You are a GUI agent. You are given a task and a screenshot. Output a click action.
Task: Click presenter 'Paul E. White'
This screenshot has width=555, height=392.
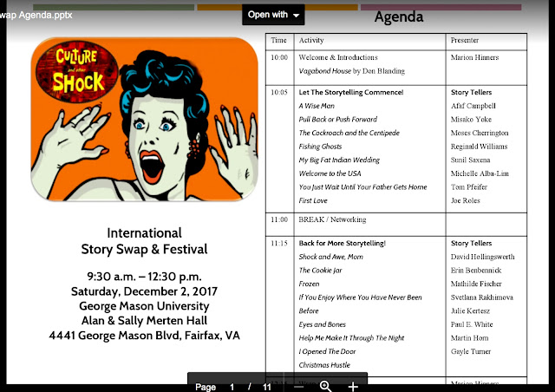pos(472,324)
